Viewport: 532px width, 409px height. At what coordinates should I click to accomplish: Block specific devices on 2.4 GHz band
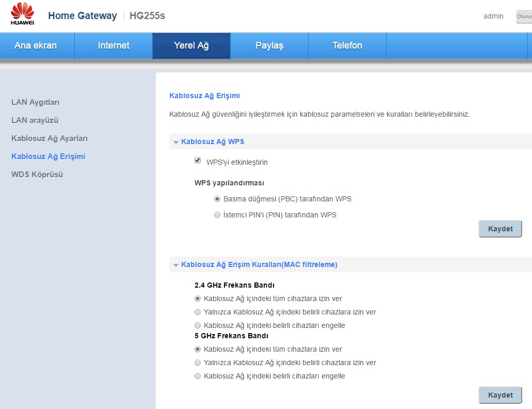[198, 325]
